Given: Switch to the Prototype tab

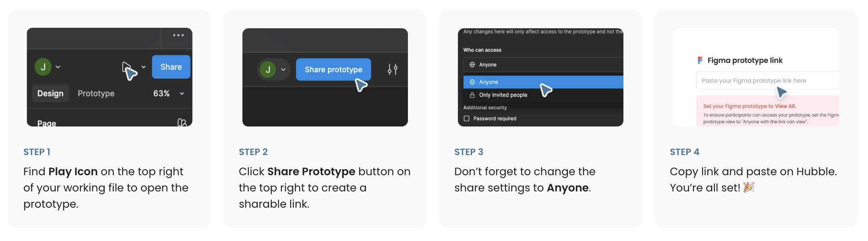Looking at the screenshot, I should pos(96,94).
